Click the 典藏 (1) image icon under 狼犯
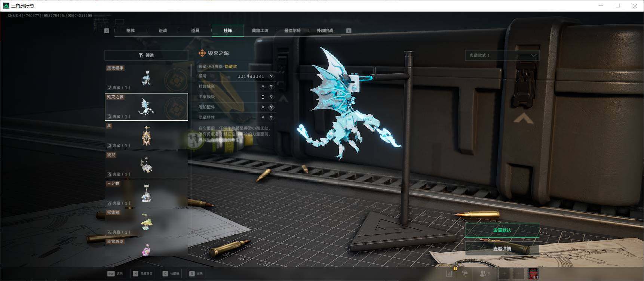Image resolution: width=644 pixels, height=281 pixels. pos(109,175)
